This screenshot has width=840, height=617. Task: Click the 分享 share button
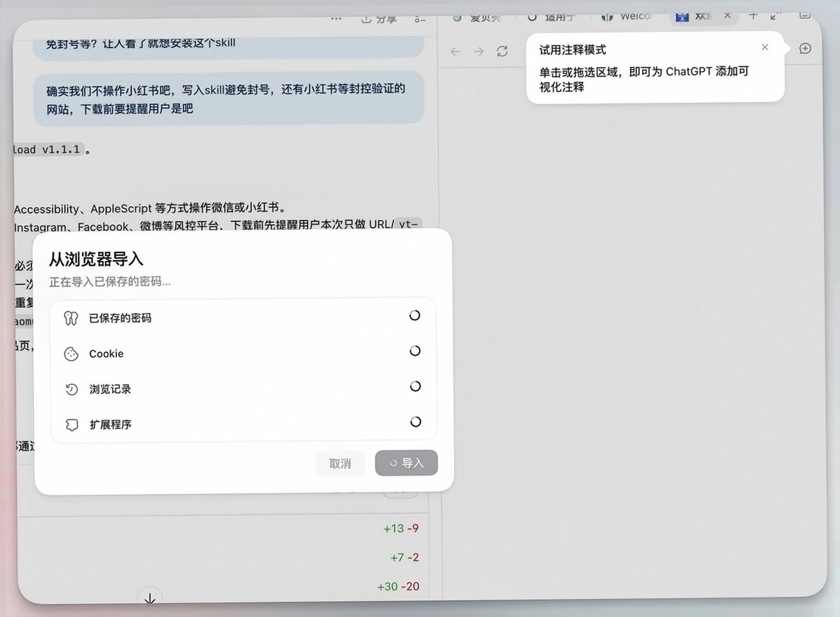(x=379, y=19)
